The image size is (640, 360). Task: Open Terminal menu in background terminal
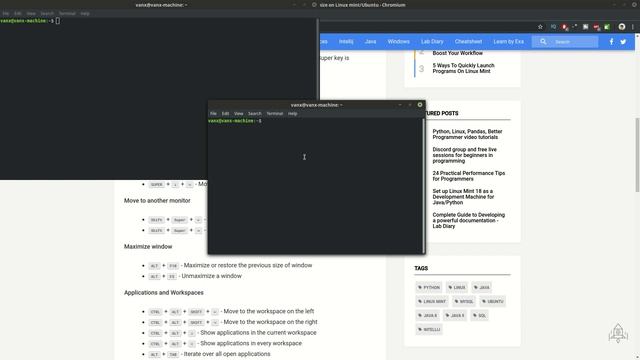coord(67,13)
